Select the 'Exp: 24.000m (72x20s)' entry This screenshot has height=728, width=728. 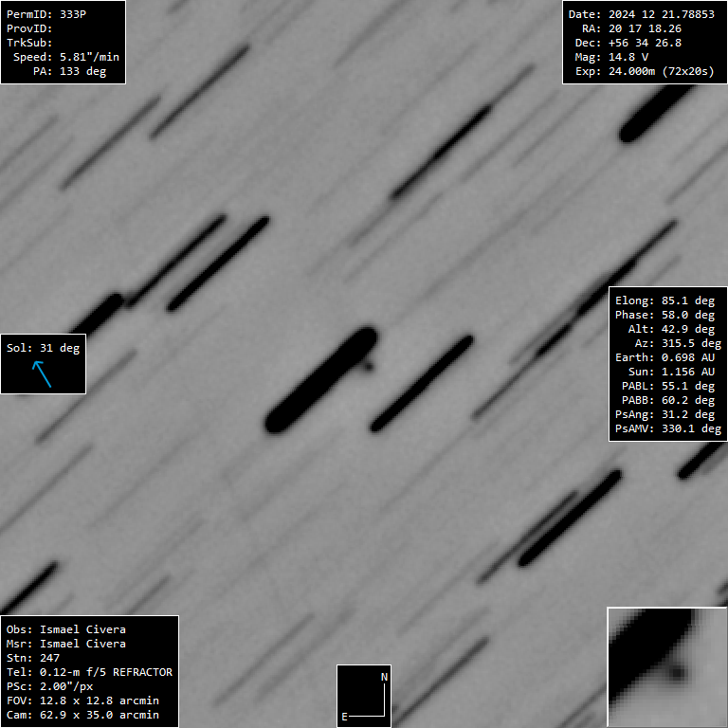tap(645, 71)
